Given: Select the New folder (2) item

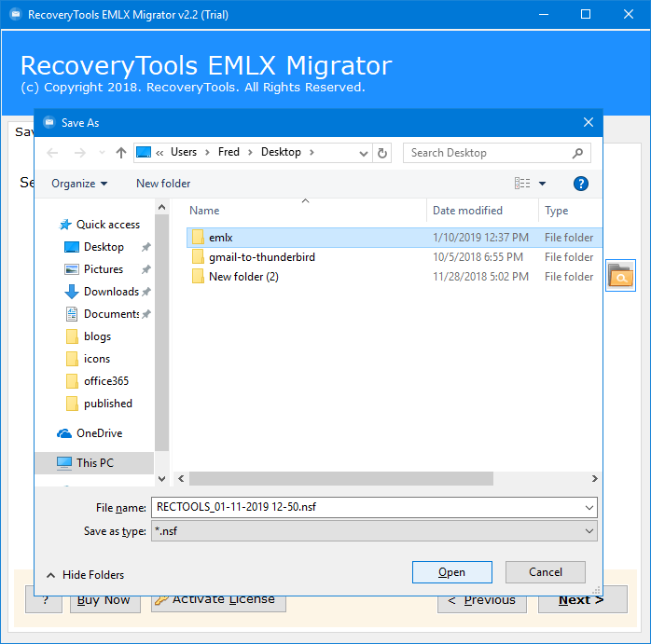Looking at the screenshot, I should pyautogui.click(x=394, y=277).
